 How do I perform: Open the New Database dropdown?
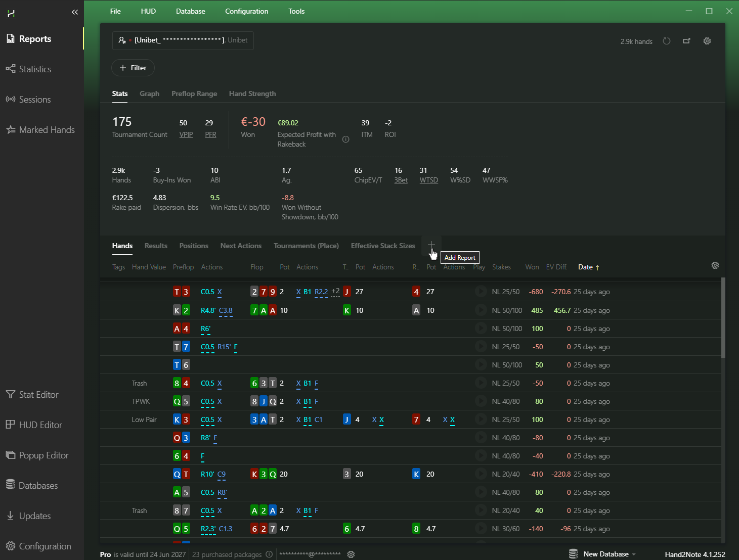603,554
